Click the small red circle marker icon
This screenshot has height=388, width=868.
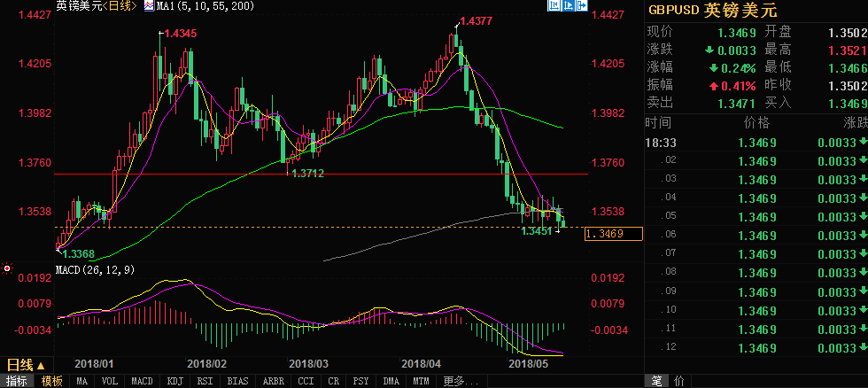click(7, 268)
